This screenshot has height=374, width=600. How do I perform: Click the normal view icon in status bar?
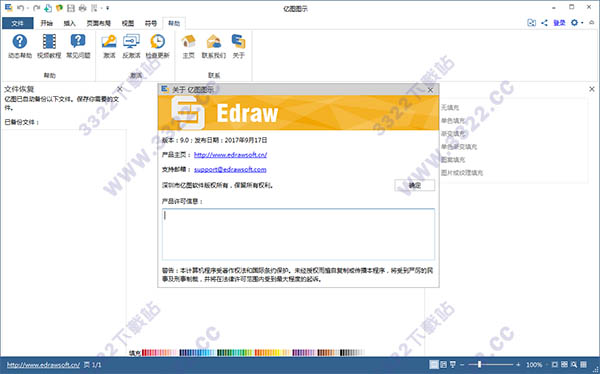click(434, 365)
